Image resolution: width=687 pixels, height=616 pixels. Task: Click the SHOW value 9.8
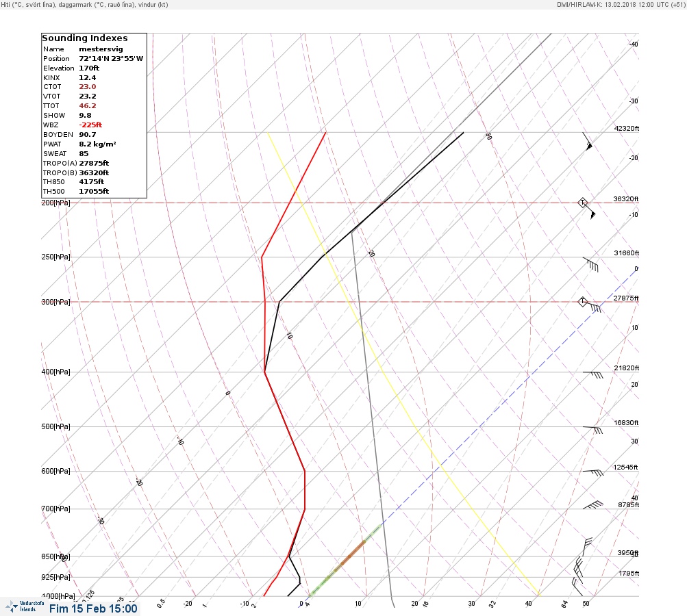coord(85,116)
